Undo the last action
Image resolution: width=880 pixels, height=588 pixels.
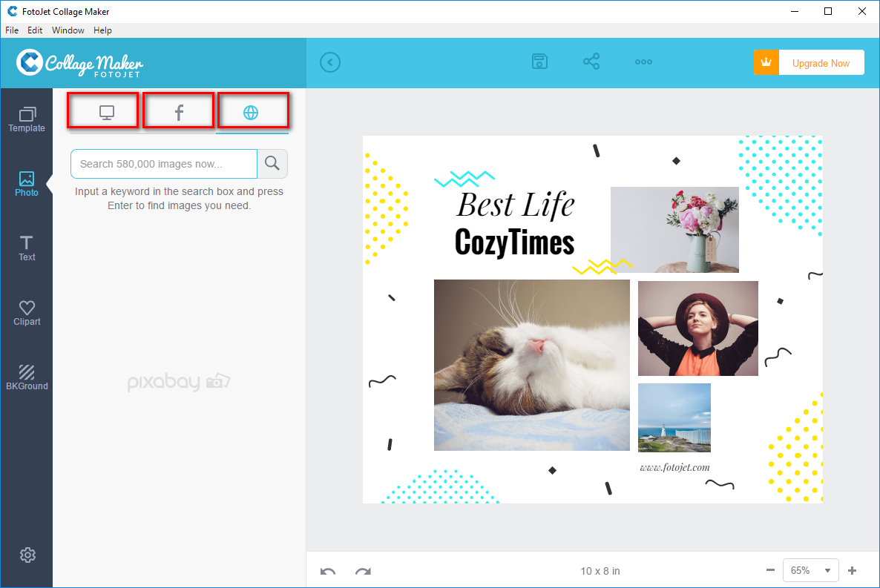coord(328,571)
